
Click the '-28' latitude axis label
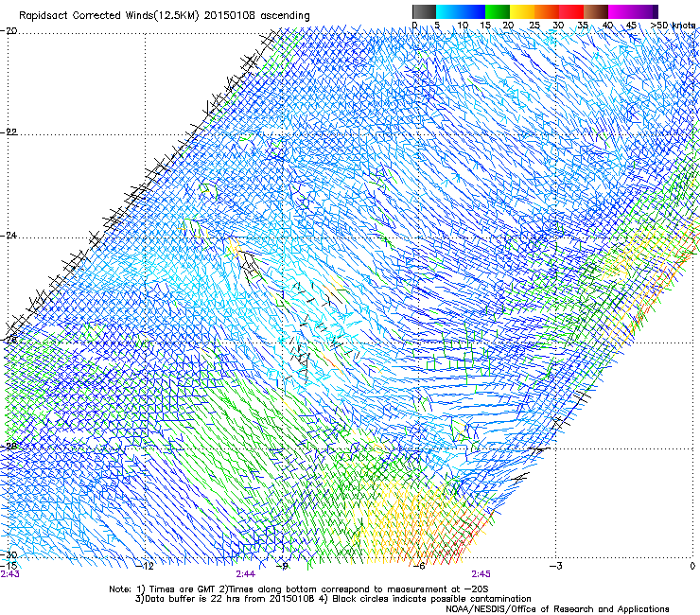9,447
